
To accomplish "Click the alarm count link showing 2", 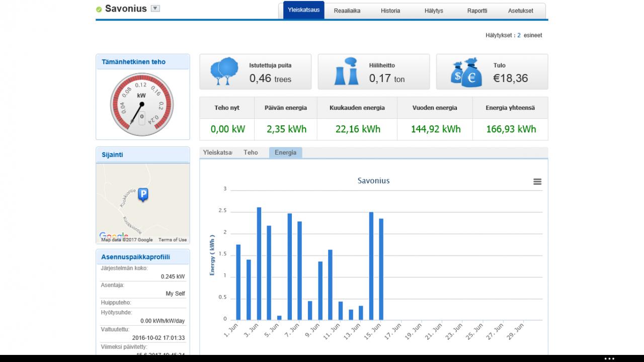I will (x=519, y=35).
